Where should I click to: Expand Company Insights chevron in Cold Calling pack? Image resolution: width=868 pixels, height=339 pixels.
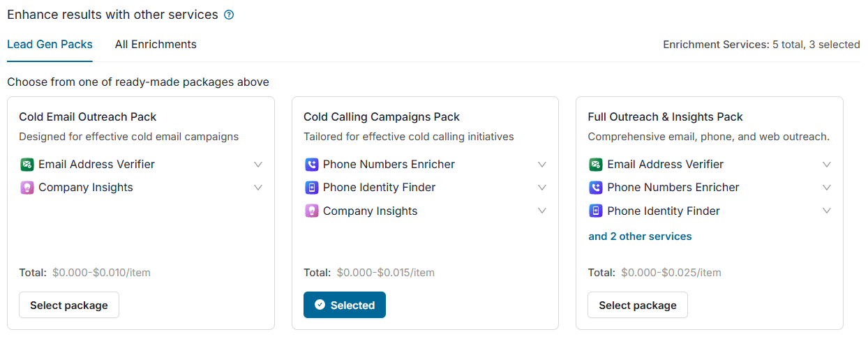pos(542,211)
